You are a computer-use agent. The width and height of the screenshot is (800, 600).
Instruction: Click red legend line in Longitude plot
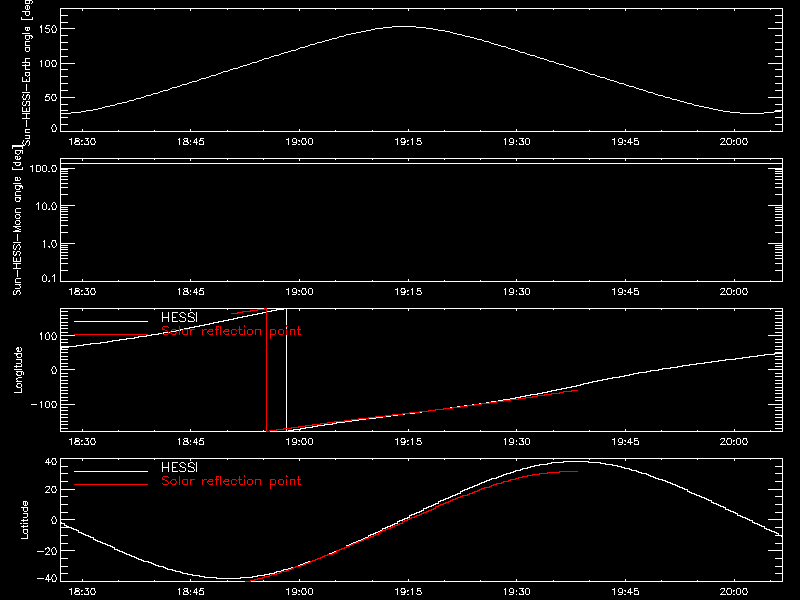click(111, 335)
